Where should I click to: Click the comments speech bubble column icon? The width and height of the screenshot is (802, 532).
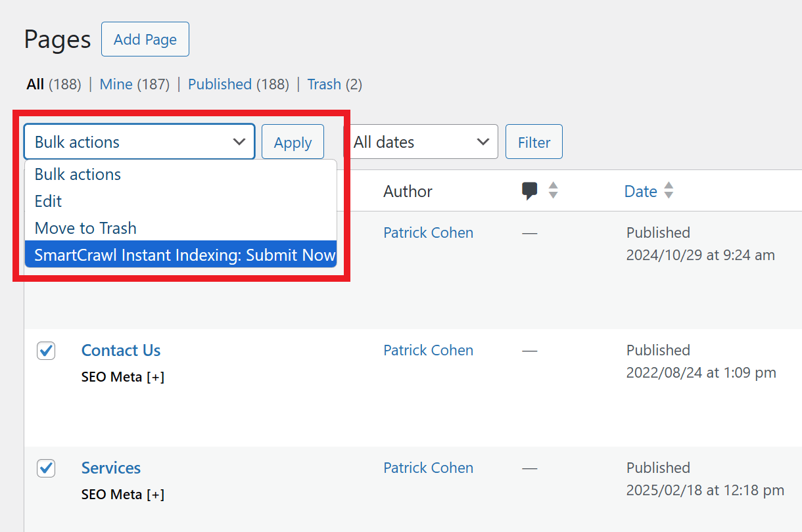(x=530, y=191)
